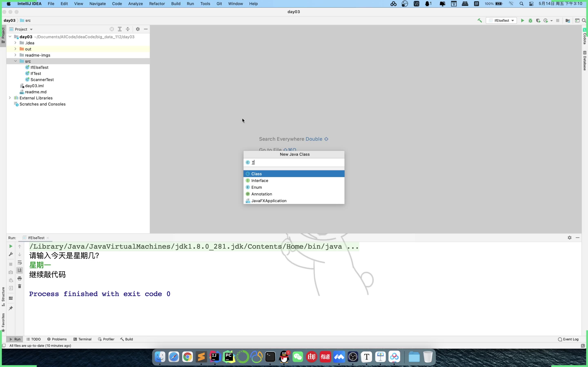Clear the console with the trash icon

20,286
